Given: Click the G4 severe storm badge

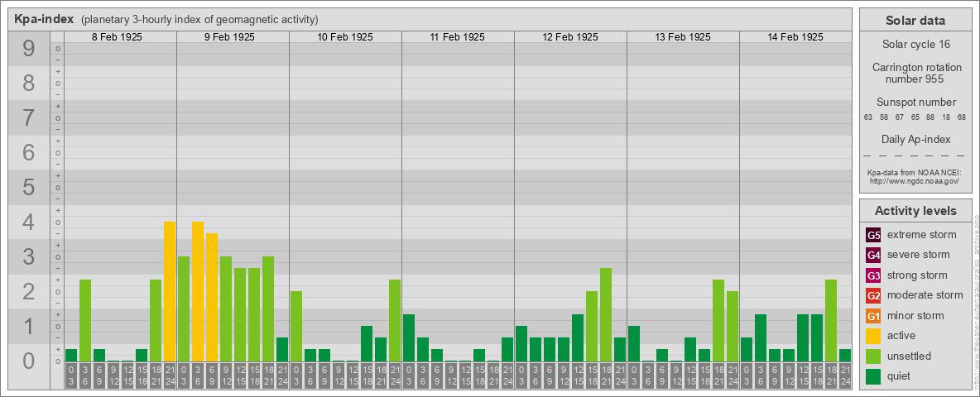Looking at the screenshot, I should [x=873, y=255].
